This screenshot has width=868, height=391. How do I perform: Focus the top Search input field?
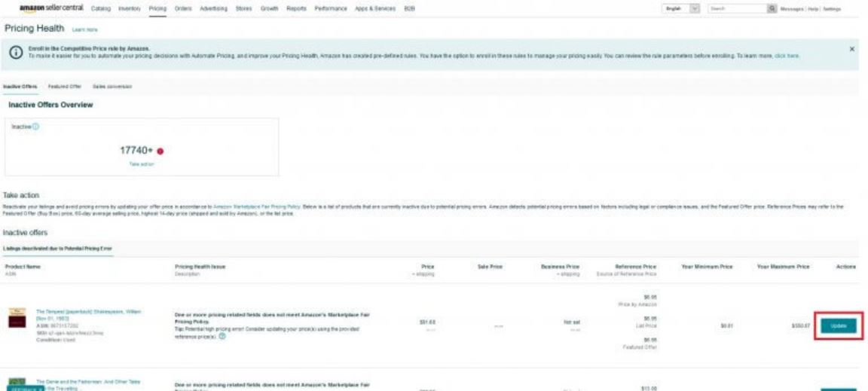(737, 9)
